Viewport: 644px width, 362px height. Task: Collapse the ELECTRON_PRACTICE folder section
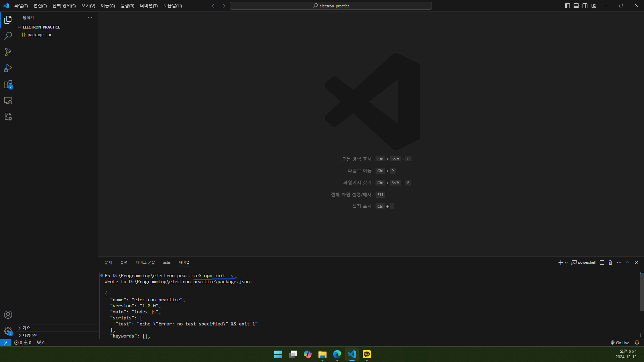[x=57, y=27]
